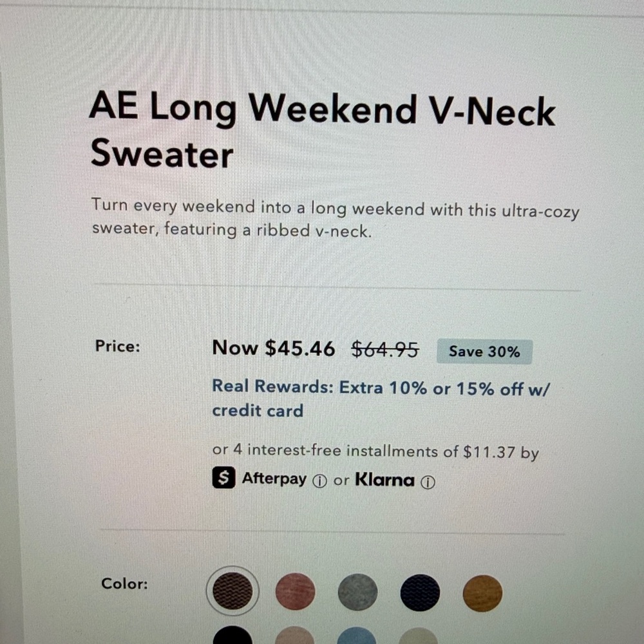Click the Now $45.46 sale price
Screen dimensions: 644x644
point(274,348)
